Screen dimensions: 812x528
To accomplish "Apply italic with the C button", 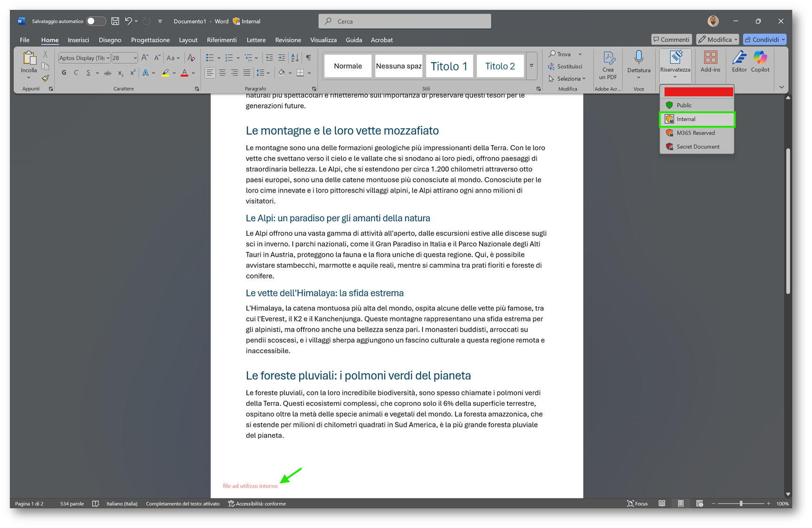I will pyautogui.click(x=76, y=73).
